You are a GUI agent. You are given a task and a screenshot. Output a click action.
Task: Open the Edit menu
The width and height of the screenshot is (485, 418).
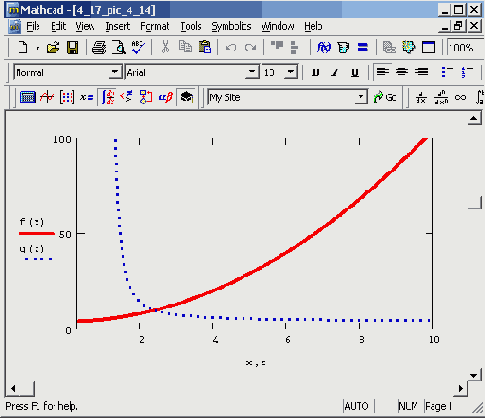(x=59, y=26)
